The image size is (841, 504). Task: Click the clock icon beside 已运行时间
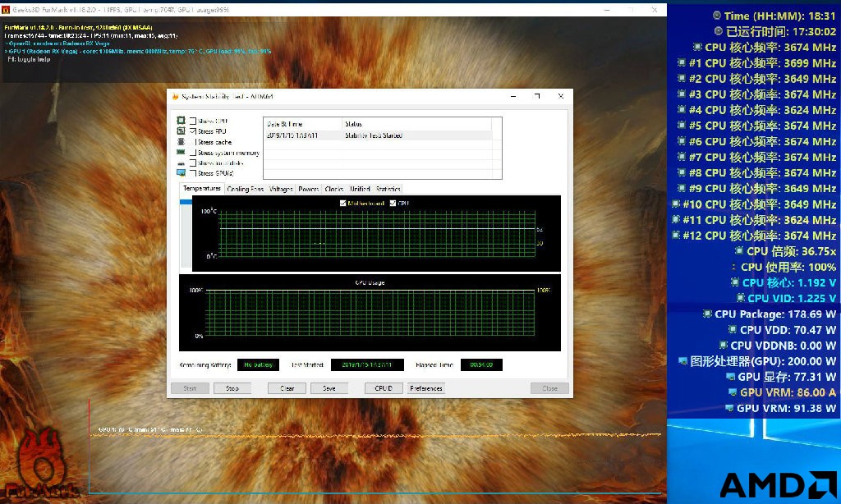pos(718,31)
